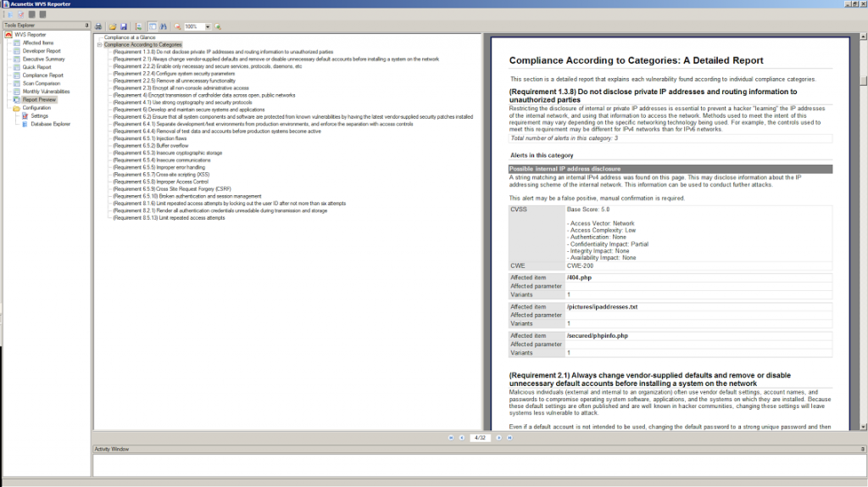This screenshot has width=868, height=487.
Task: Go to Requirement 4 Encrypt transmission entry
Action: (204, 95)
